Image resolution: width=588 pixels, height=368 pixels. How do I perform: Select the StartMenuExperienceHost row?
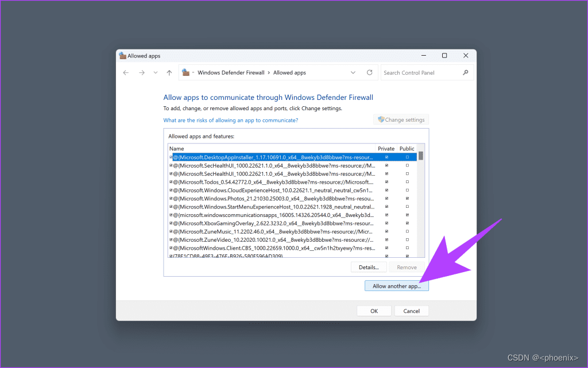292,207
